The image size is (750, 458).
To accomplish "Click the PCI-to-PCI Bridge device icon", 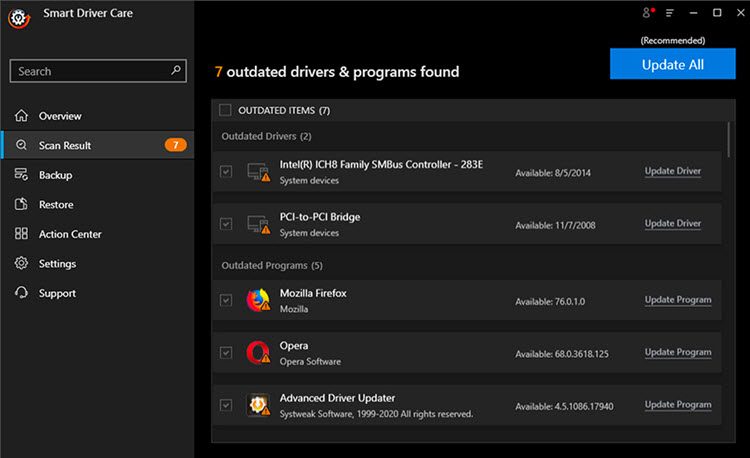I will [258, 224].
